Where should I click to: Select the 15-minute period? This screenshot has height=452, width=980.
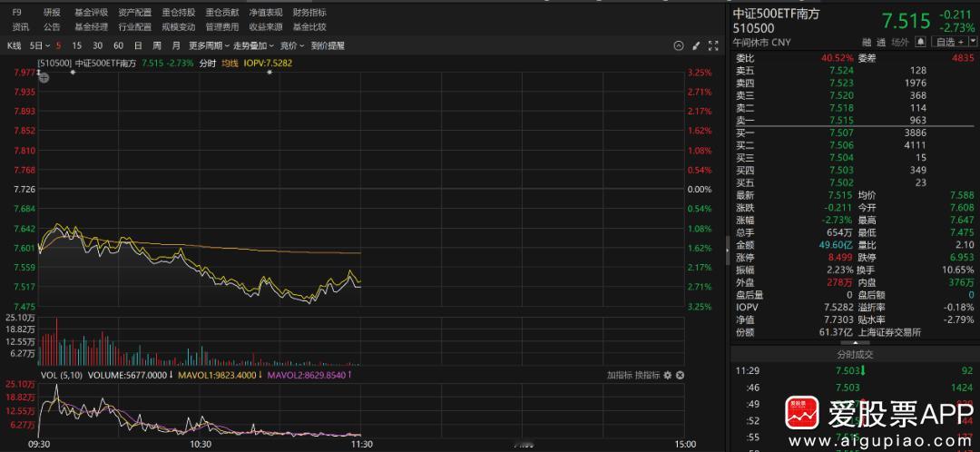pos(76,45)
